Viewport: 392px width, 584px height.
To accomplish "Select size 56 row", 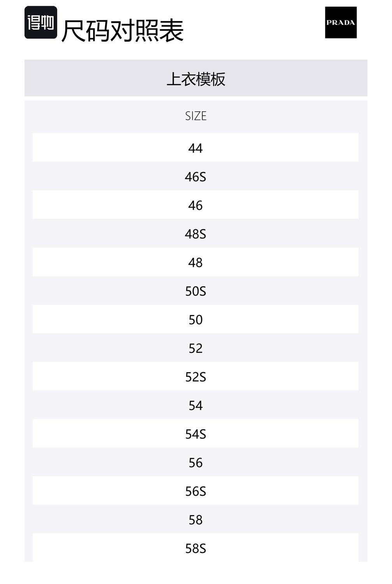I will (x=195, y=463).
